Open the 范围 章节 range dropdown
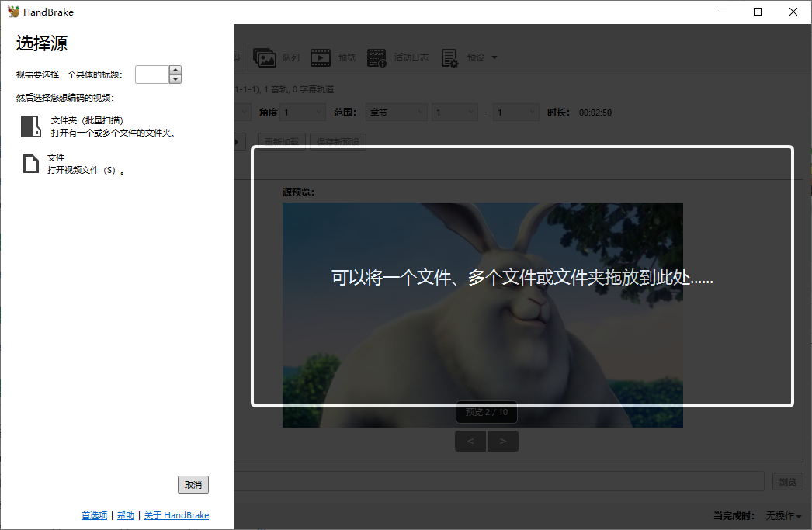This screenshot has width=812, height=530. pos(396,113)
